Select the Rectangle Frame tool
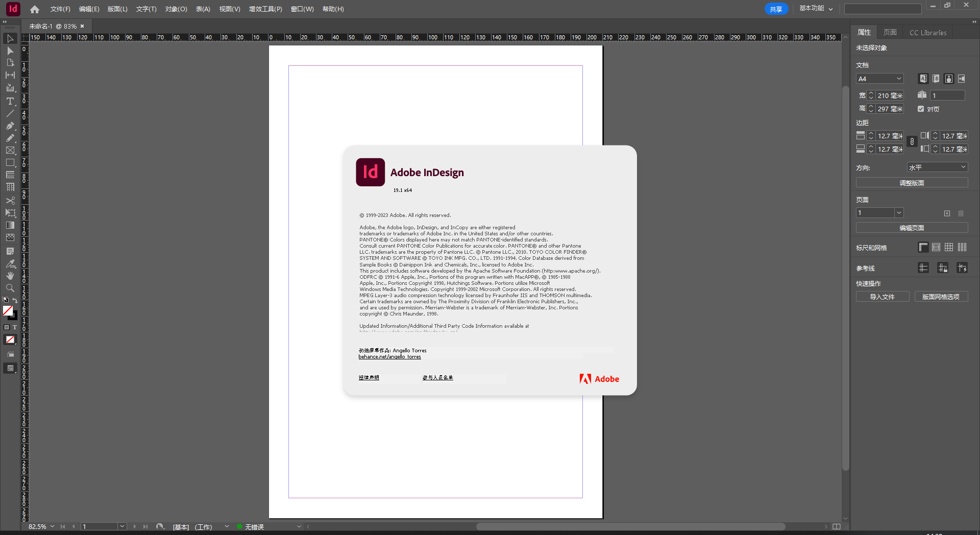This screenshot has width=980, height=535. (x=10, y=150)
